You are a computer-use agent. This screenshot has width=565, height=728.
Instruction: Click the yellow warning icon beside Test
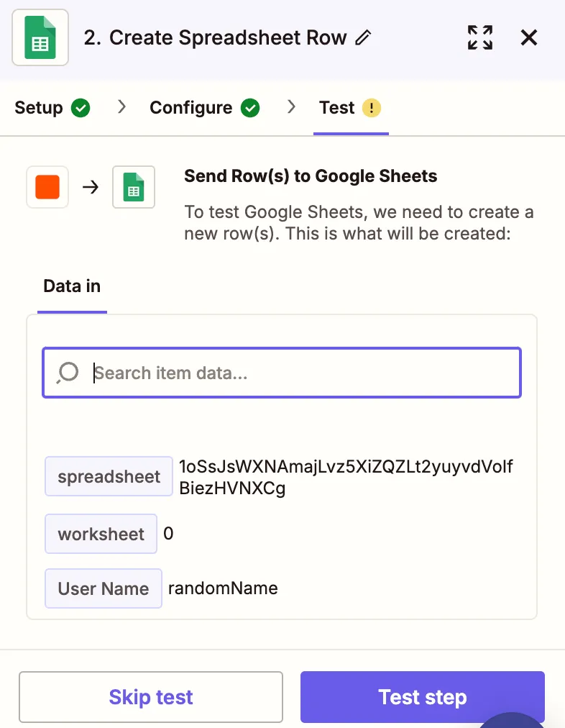click(372, 108)
